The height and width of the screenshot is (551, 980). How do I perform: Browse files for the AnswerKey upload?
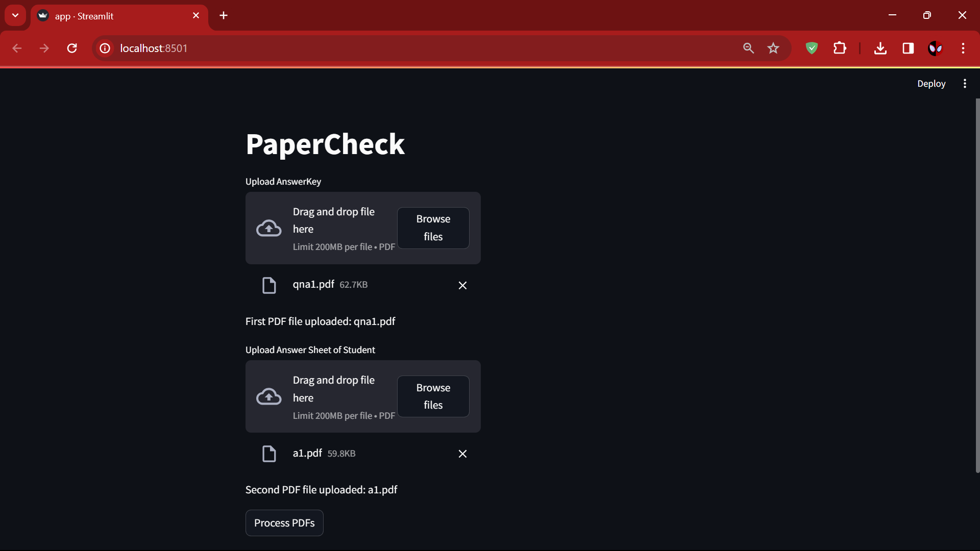coord(433,228)
